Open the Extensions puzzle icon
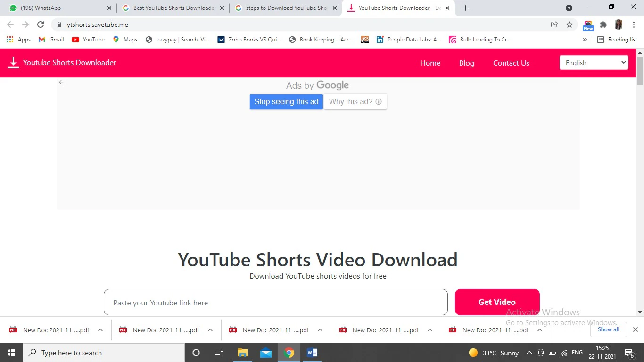This screenshot has width=644, height=362. coord(603,25)
